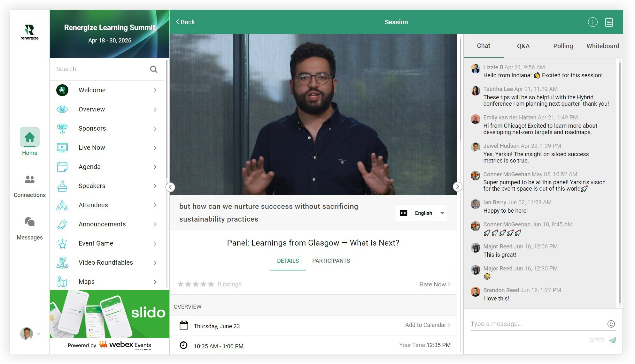Expand the Maps menu chevron
The height and width of the screenshot is (364, 635).
pyautogui.click(x=155, y=282)
